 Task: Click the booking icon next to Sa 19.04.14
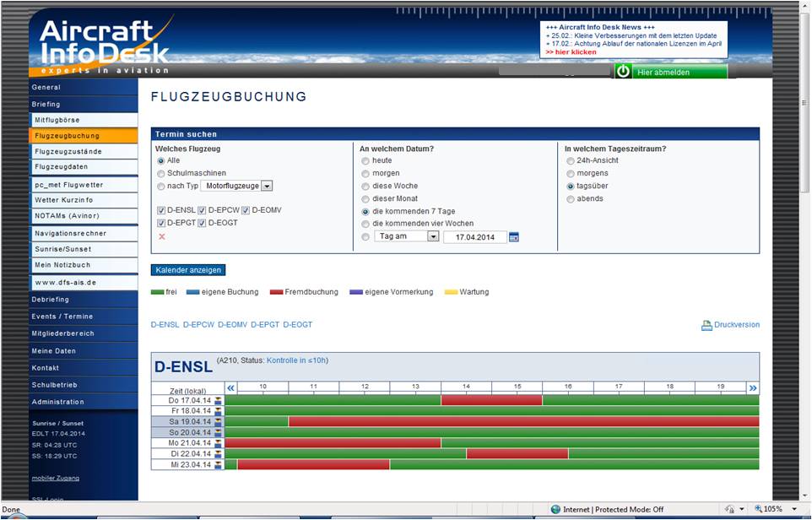[x=219, y=421]
